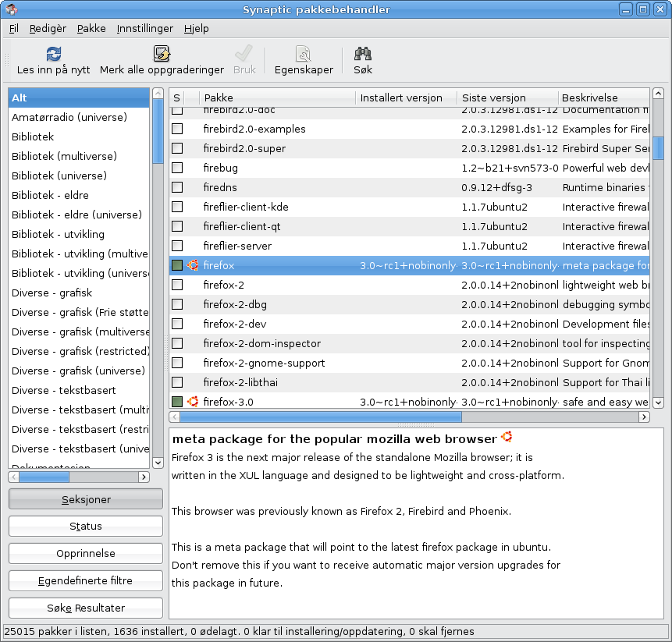Mark the fireflier-server checkbox
This screenshot has height=642, width=672.
(177, 246)
